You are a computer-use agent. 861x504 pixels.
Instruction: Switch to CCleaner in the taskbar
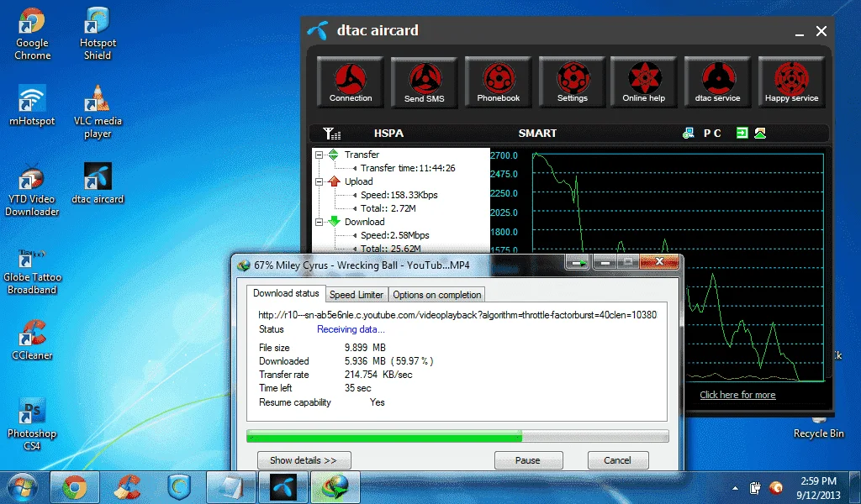click(x=127, y=487)
